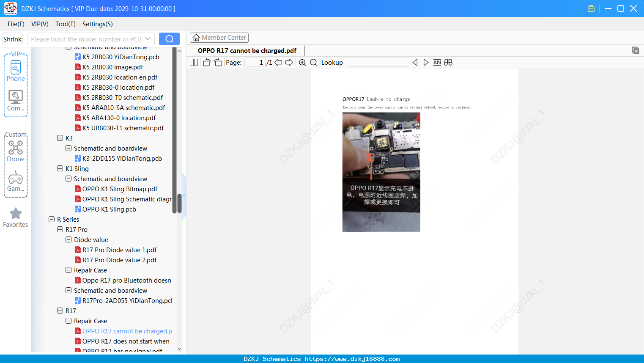The height and width of the screenshot is (363, 644).
Task: Open Favorites
Action: pos(16,218)
